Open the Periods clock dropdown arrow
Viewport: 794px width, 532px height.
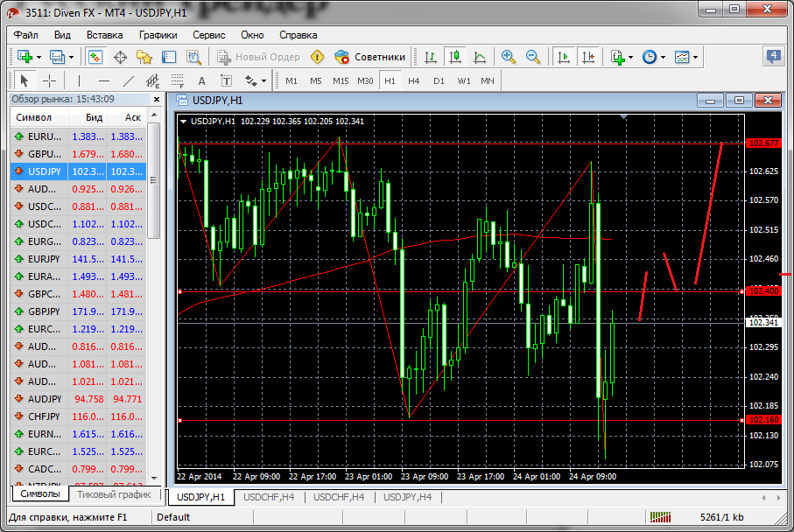tap(663, 57)
